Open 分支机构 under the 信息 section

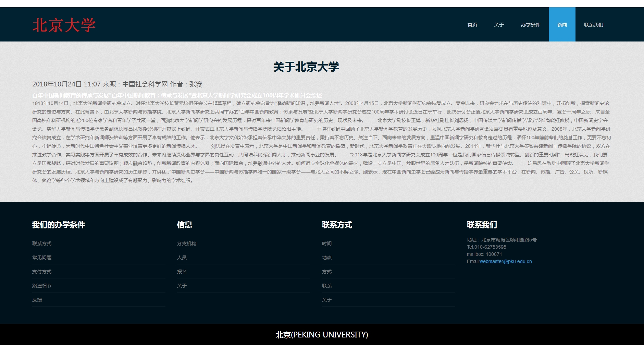tap(187, 243)
